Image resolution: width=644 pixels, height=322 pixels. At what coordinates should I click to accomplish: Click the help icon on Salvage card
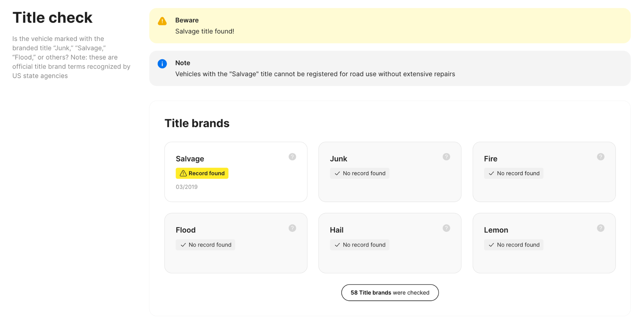pos(292,157)
